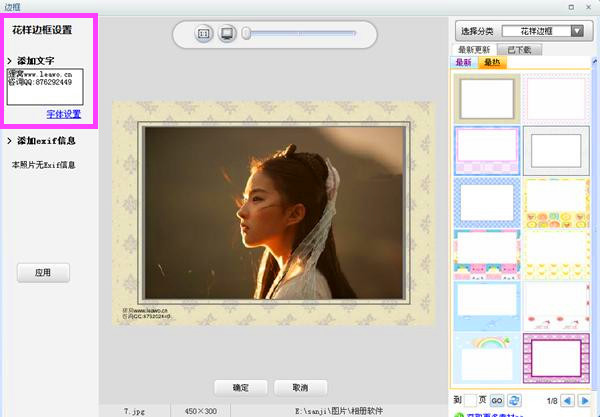Go to the previous page of frames

567,401
